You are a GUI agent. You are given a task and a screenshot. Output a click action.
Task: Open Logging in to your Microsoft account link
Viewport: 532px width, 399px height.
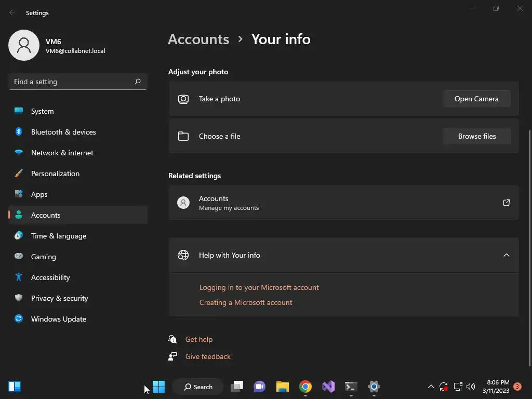(x=259, y=287)
